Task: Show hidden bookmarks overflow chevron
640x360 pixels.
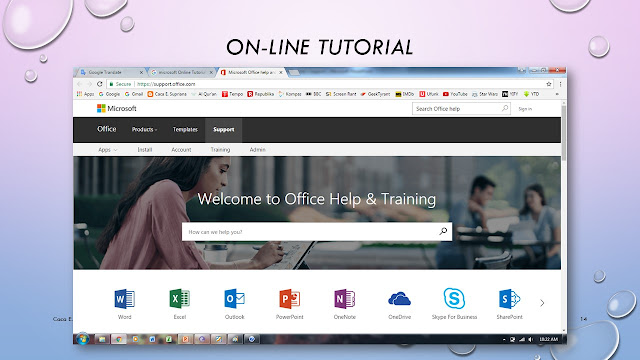Action: [x=557, y=94]
